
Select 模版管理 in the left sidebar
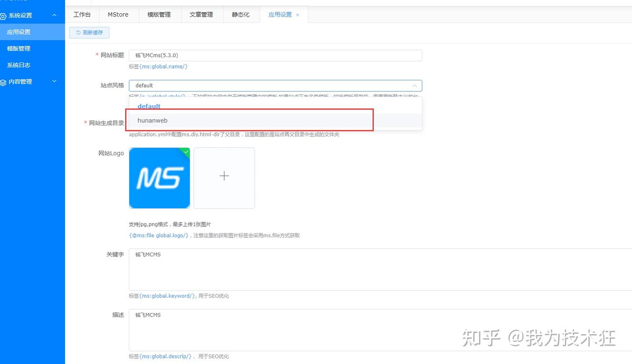(18, 48)
